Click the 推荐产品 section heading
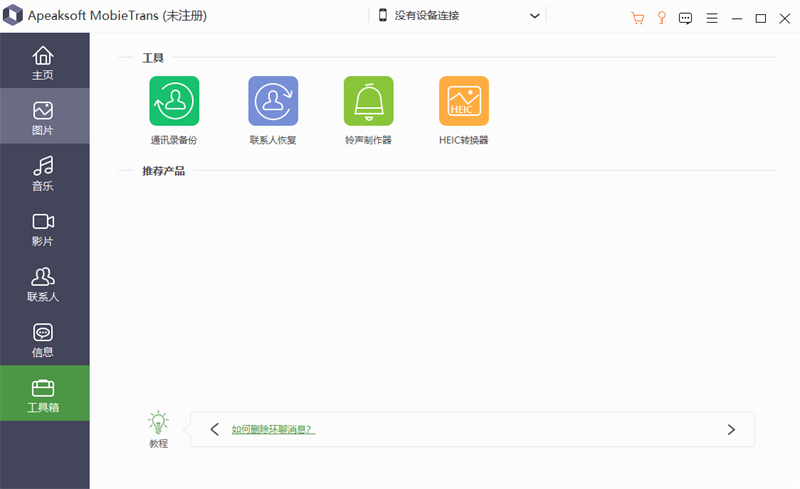This screenshot has height=489, width=800. 163,170
